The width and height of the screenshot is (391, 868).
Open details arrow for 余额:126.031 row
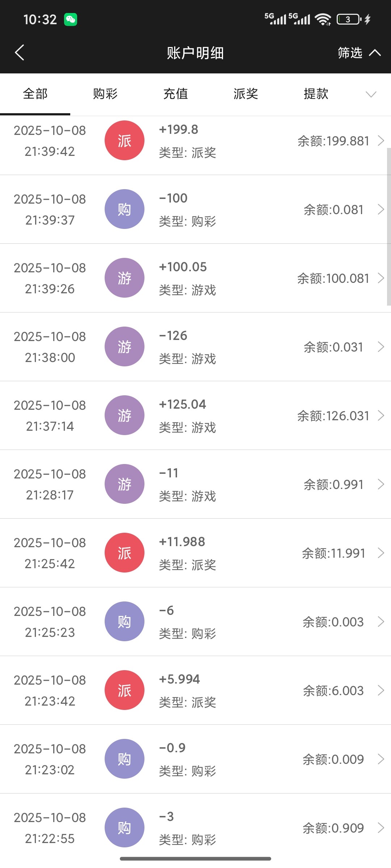[381, 416]
